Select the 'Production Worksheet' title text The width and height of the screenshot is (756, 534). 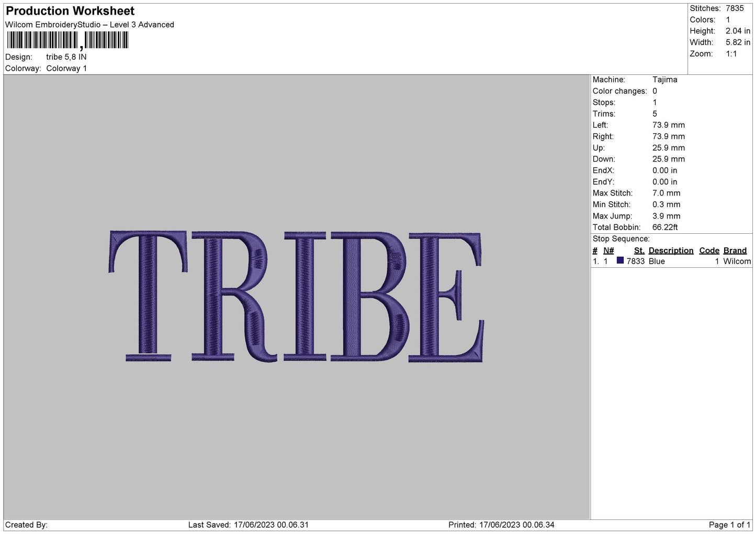click(70, 11)
